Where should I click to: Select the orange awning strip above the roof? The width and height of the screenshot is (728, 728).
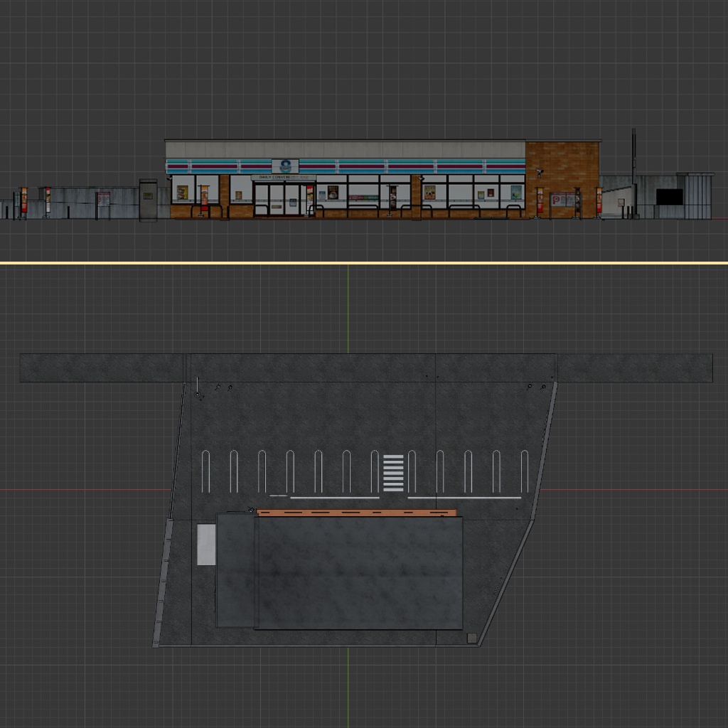357,513
